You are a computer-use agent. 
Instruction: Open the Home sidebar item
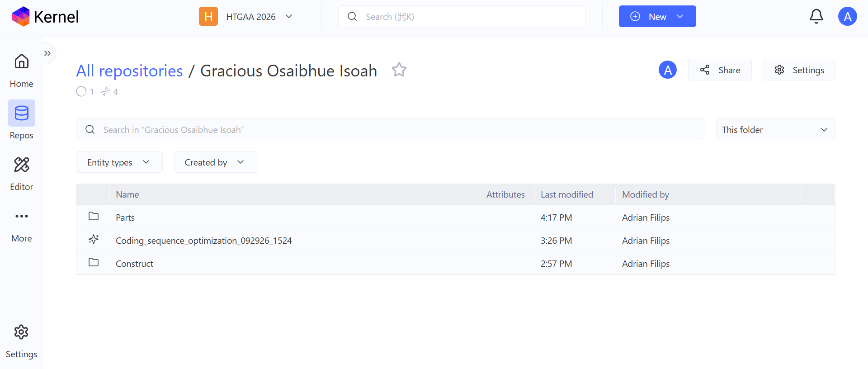[21, 71]
